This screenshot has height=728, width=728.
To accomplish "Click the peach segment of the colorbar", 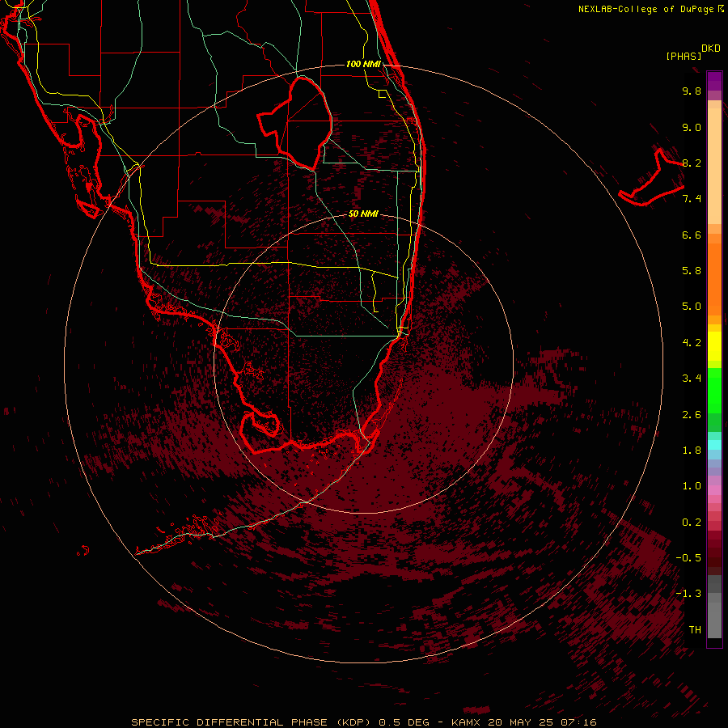I will 714,166.
